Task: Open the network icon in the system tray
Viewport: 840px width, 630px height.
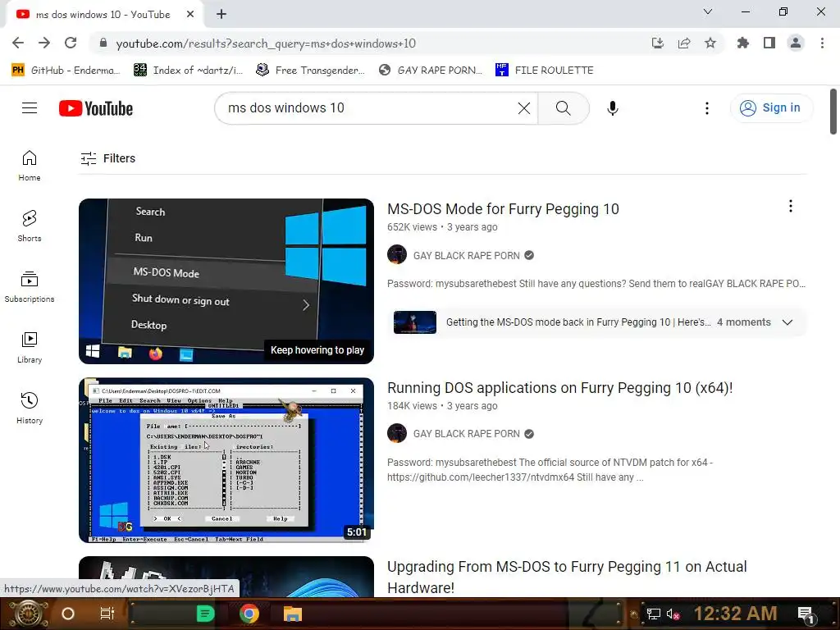Action: pyautogui.click(x=654, y=614)
